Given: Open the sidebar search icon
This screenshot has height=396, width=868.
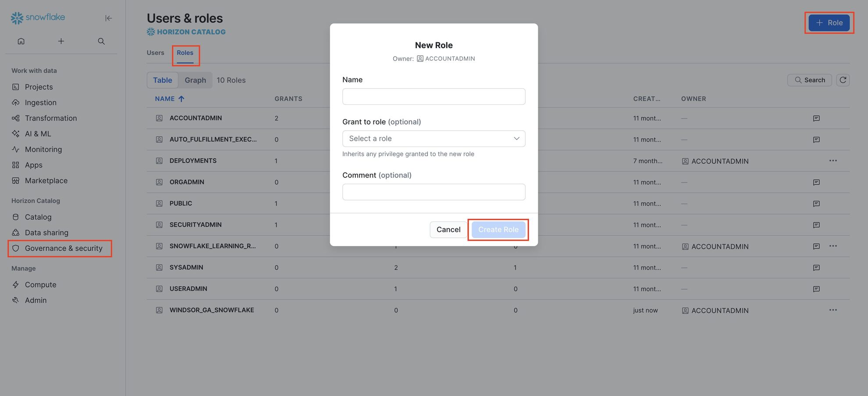Looking at the screenshot, I should click(x=101, y=41).
